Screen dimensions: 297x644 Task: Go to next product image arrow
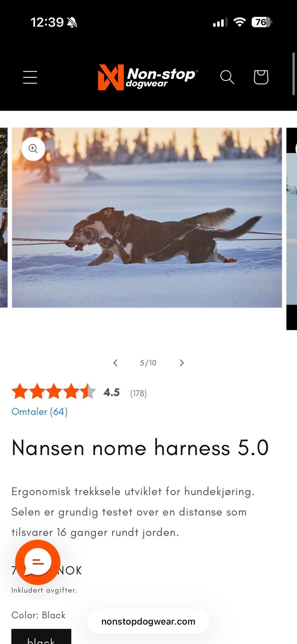(182, 363)
